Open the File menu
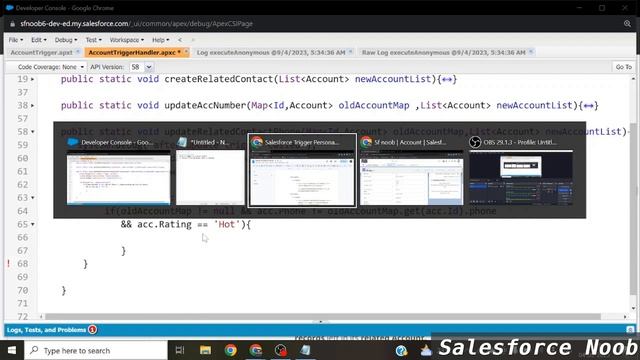640x360 pixels. [16, 40]
